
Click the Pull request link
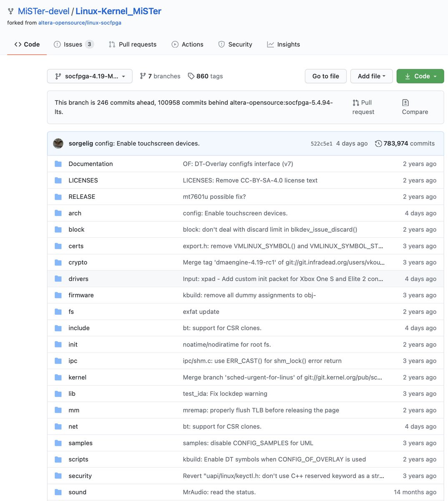pyautogui.click(x=363, y=107)
